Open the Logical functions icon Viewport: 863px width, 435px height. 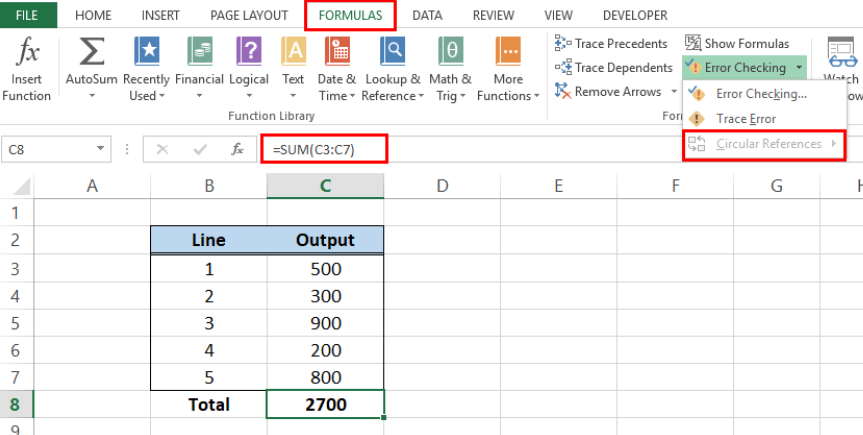pyautogui.click(x=248, y=52)
